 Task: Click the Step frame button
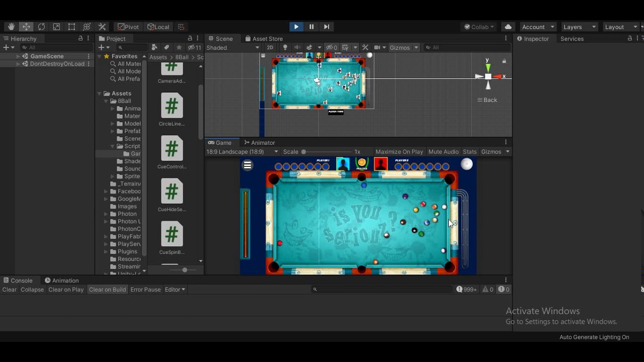(x=327, y=27)
